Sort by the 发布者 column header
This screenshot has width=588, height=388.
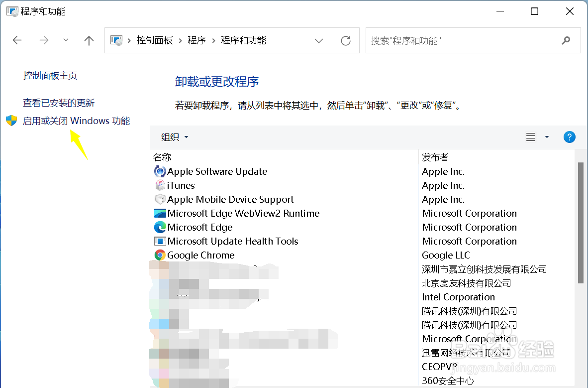coord(435,157)
